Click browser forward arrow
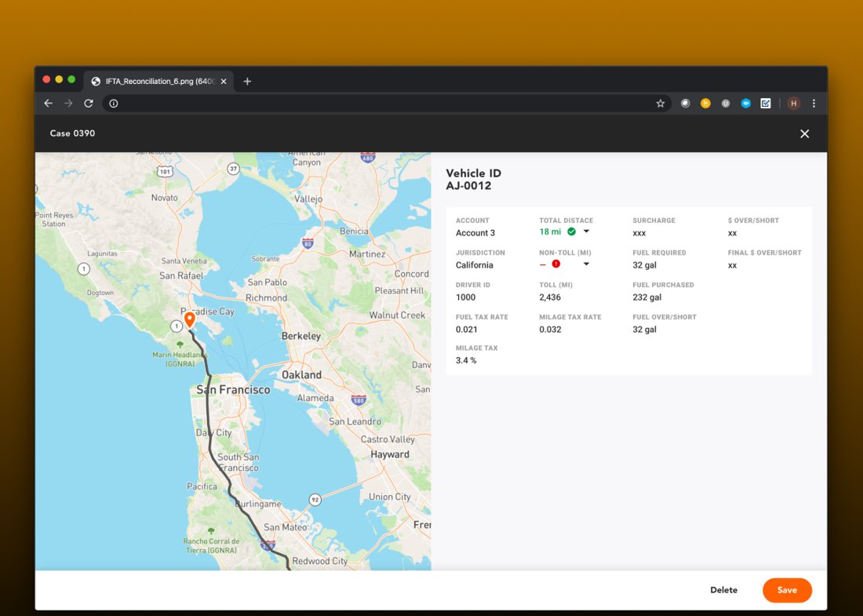 (x=68, y=104)
